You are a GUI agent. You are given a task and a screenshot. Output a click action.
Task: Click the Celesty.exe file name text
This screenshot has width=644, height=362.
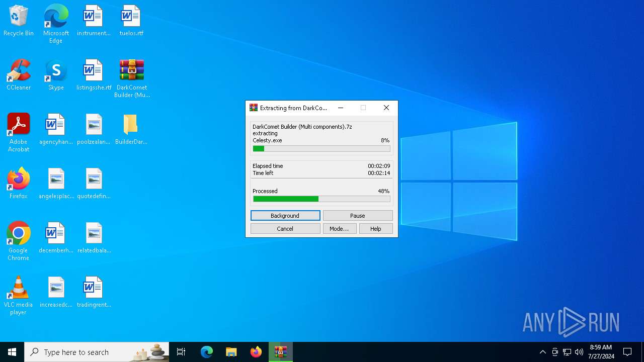point(267,140)
